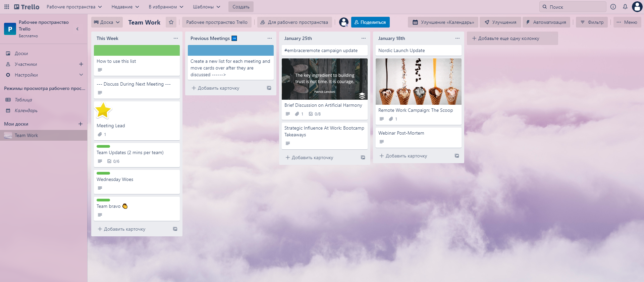
Task: Open This Week list actions menu
Action: pyautogui.click(x=175, y=38)
